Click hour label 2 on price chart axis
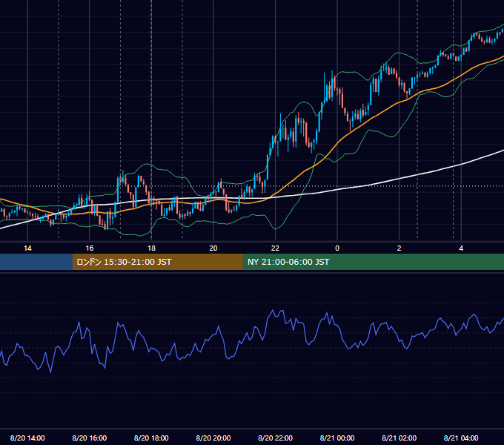Viewport: 504px width, 445px height. point(399,248)
